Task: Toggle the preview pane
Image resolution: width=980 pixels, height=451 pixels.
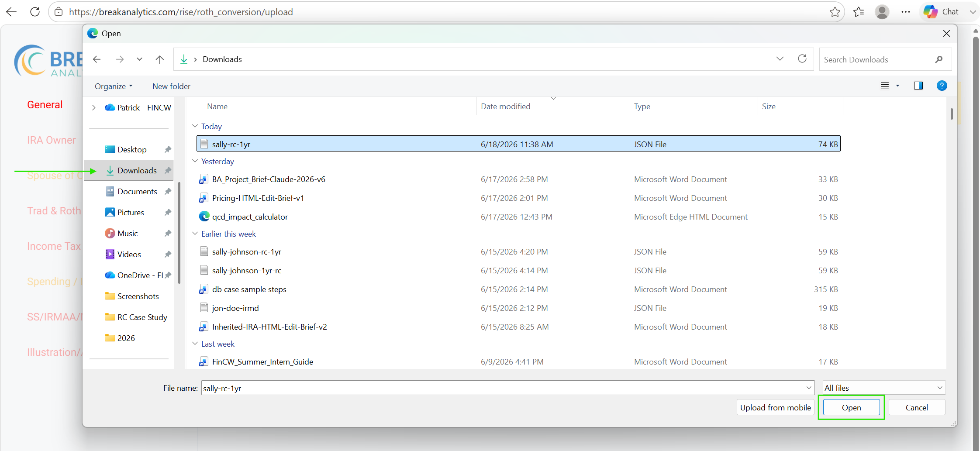Action: [x=918, y=86]
